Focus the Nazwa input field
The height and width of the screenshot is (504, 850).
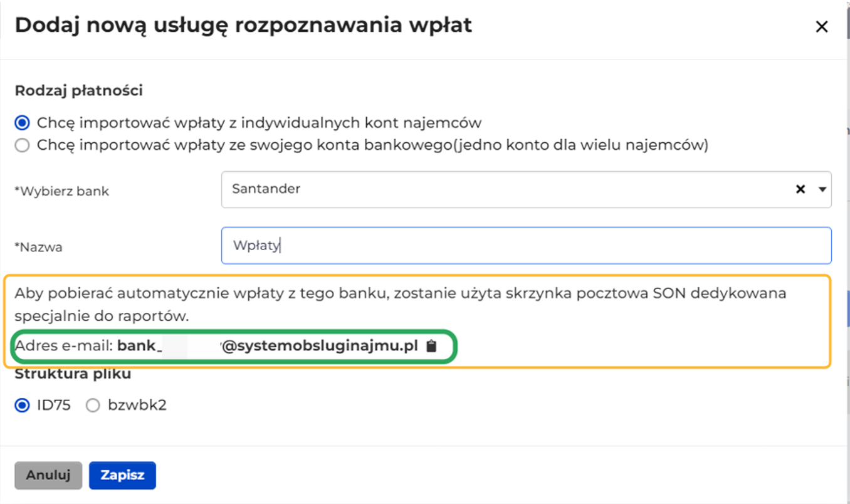click(x=526, y=245)
